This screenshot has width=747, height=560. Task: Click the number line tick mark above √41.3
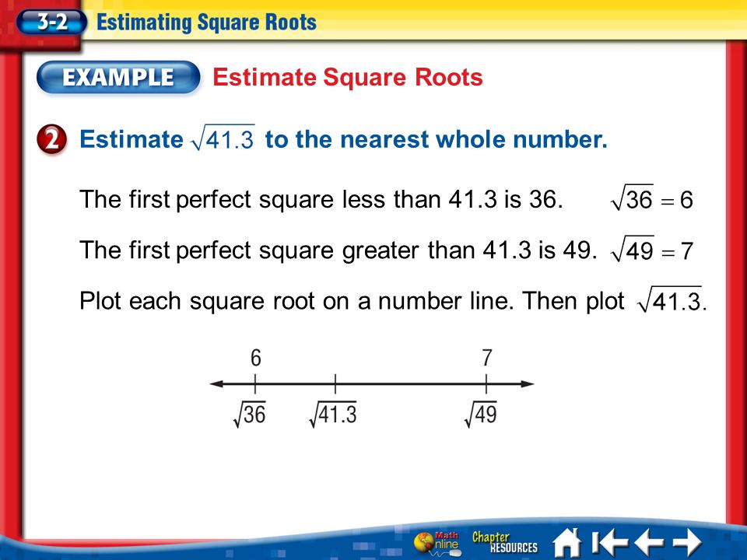335,383
